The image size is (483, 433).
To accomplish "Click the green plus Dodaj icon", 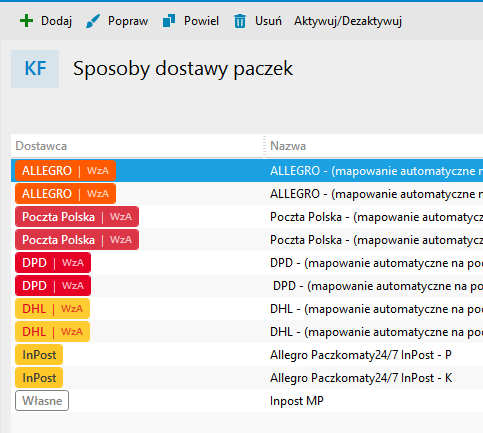I will coord(26,21).
